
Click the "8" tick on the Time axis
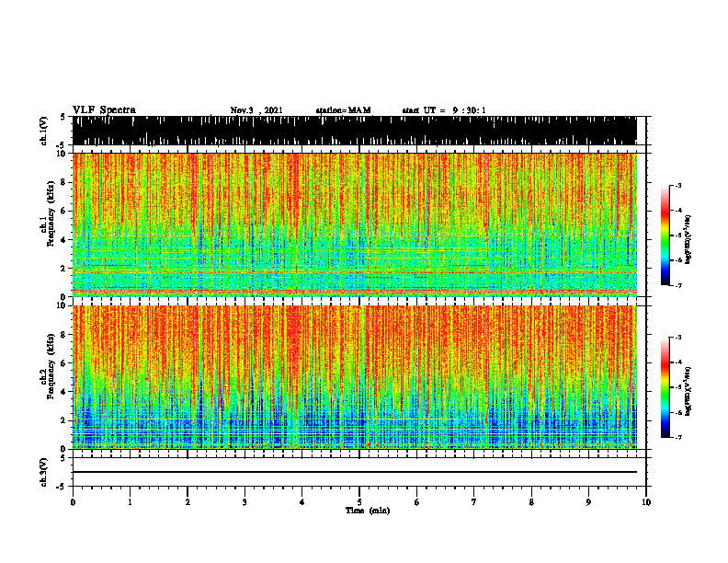click(x=531, y=502)
